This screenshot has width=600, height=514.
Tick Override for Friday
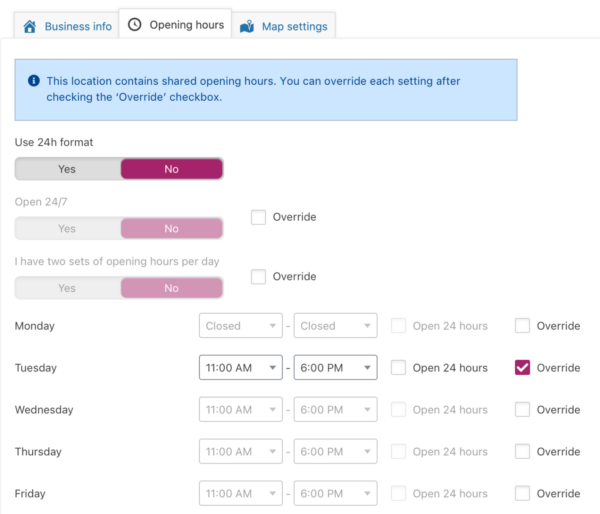523,493
